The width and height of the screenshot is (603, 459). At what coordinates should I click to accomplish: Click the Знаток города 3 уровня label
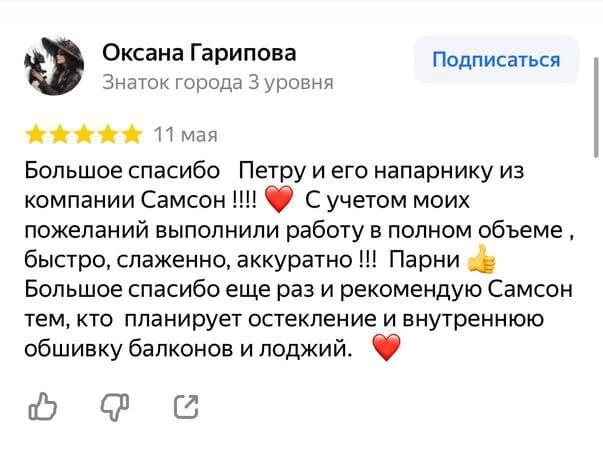(x=218, y=82)
